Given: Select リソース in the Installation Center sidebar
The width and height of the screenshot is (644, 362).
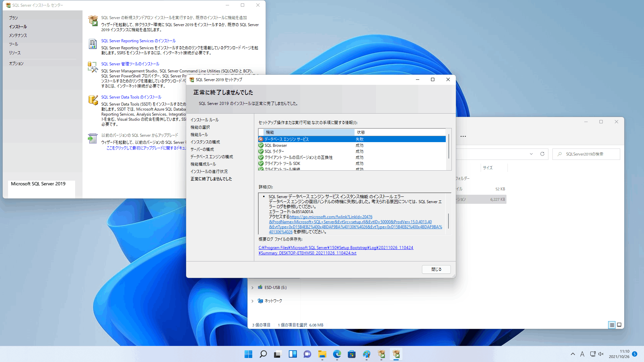Looking at the screenshot, I should (x=15, y=53).
